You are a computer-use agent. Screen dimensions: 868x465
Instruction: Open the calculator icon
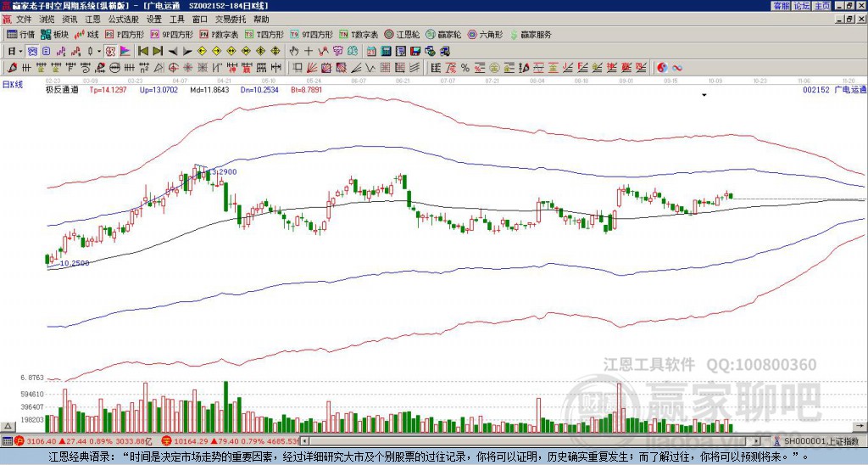[386, 51]
